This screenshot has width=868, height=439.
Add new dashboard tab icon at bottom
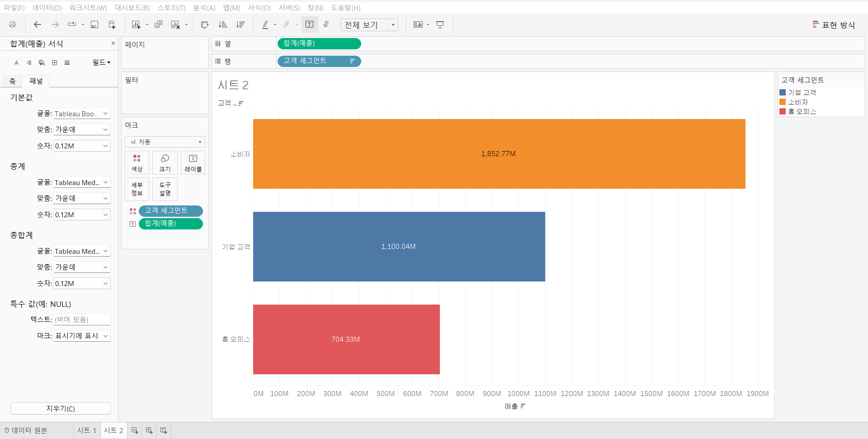coord(149,430)
